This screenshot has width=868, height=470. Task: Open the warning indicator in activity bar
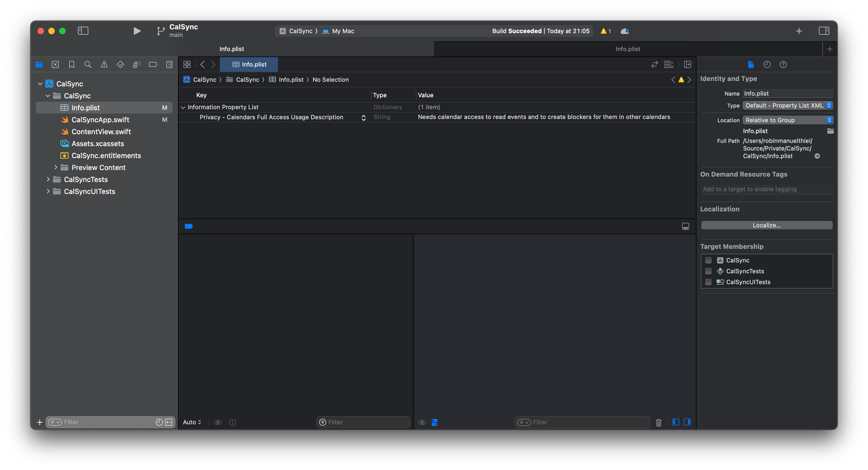(606, 31)
